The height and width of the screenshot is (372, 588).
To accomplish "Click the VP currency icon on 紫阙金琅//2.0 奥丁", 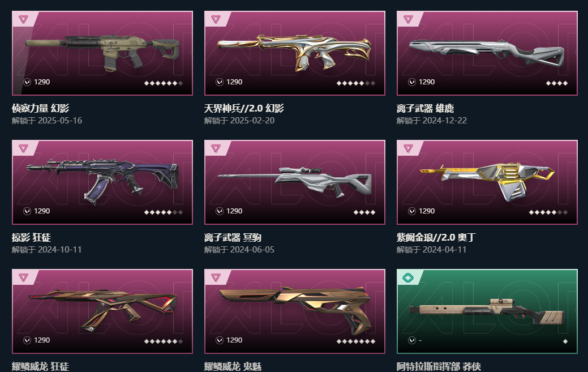I will click(412, 211).
